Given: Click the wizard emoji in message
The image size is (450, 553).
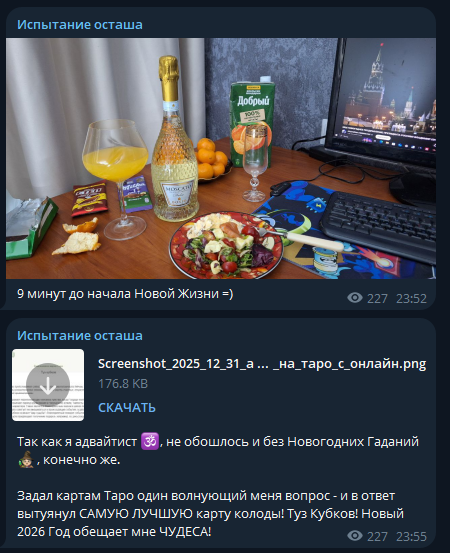Looking at the screenshot, I should tap(26, 460).
